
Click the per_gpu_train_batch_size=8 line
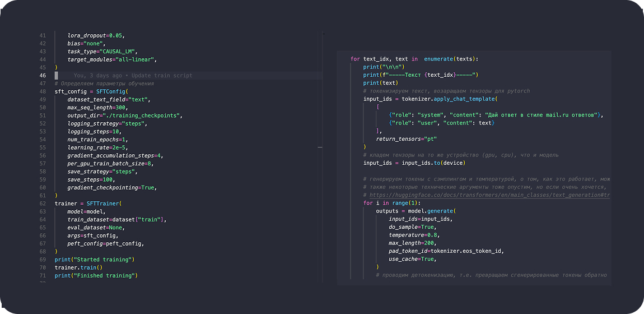[x=110, y=164]
